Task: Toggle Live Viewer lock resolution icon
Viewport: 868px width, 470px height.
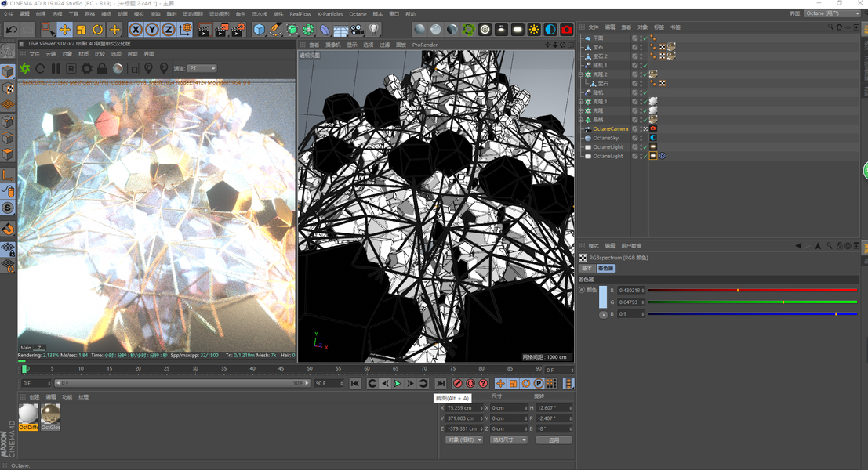Action: [102, 69]
